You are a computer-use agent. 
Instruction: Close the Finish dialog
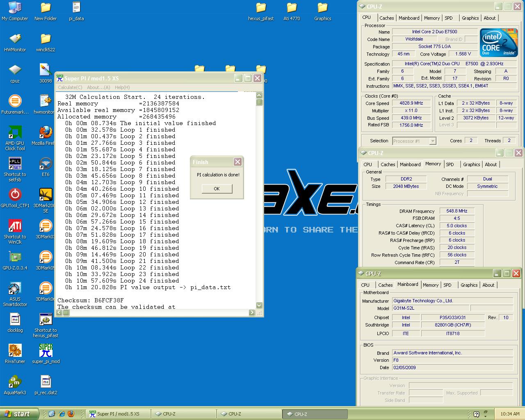click(x=237, y=162)
